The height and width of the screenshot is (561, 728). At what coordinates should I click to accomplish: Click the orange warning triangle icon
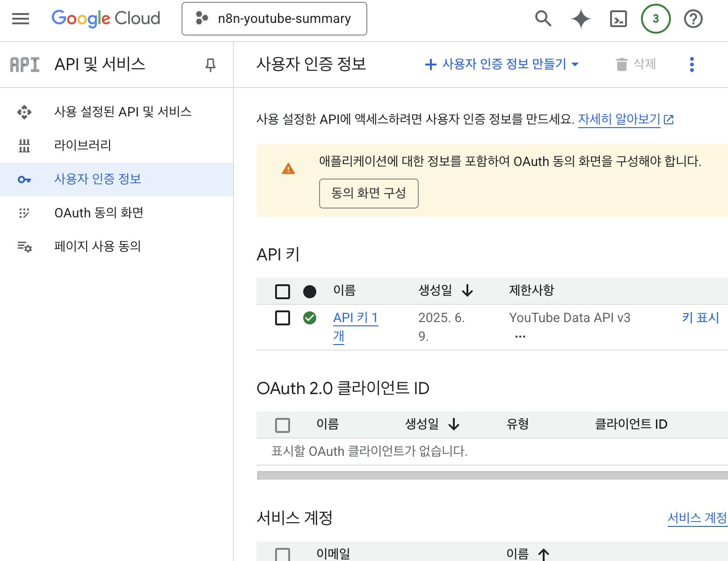[x=288, y=168]
